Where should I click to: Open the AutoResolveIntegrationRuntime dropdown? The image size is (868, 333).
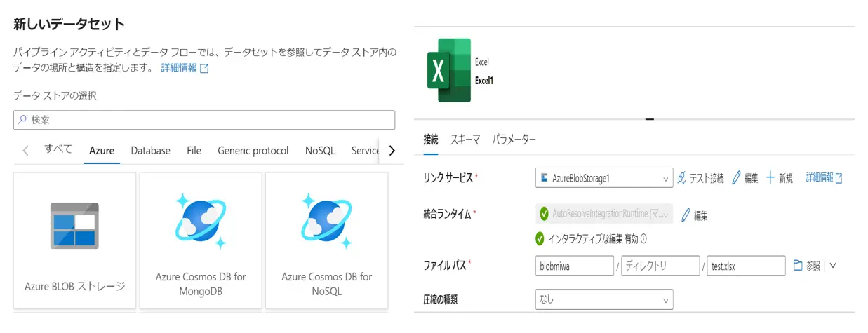[x=604, y=214]
